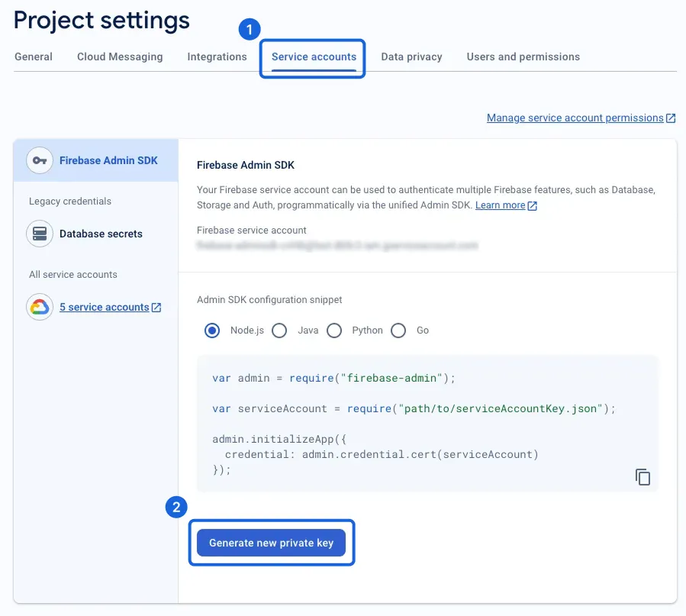Viewport: 686px width, 616px height.
Task: Open the Integrations tab
Action: pyautogui.click(x=217, y=57)
